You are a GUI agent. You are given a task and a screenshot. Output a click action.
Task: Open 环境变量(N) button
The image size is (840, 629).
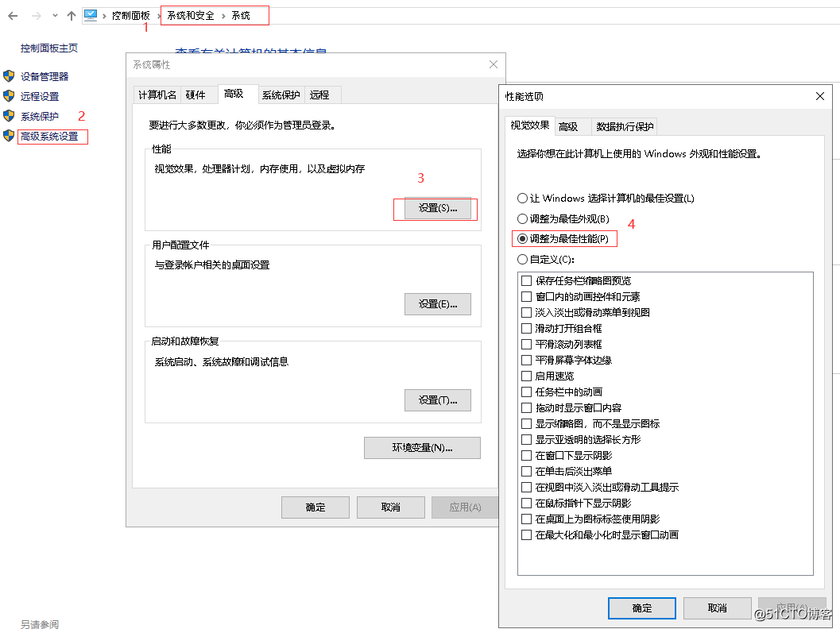[x=422, y=448]
